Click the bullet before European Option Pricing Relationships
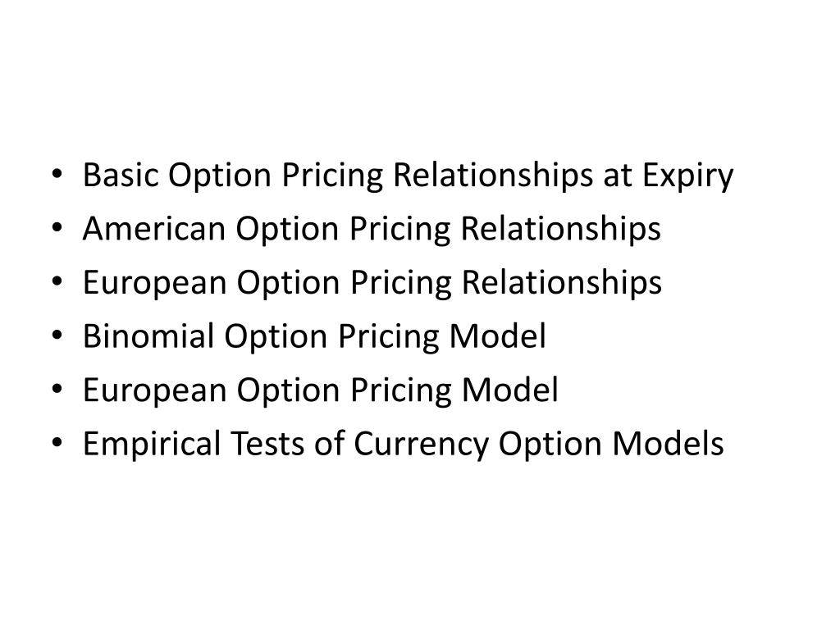The width and height of the screenshot is (840, 630). point(57,282)
